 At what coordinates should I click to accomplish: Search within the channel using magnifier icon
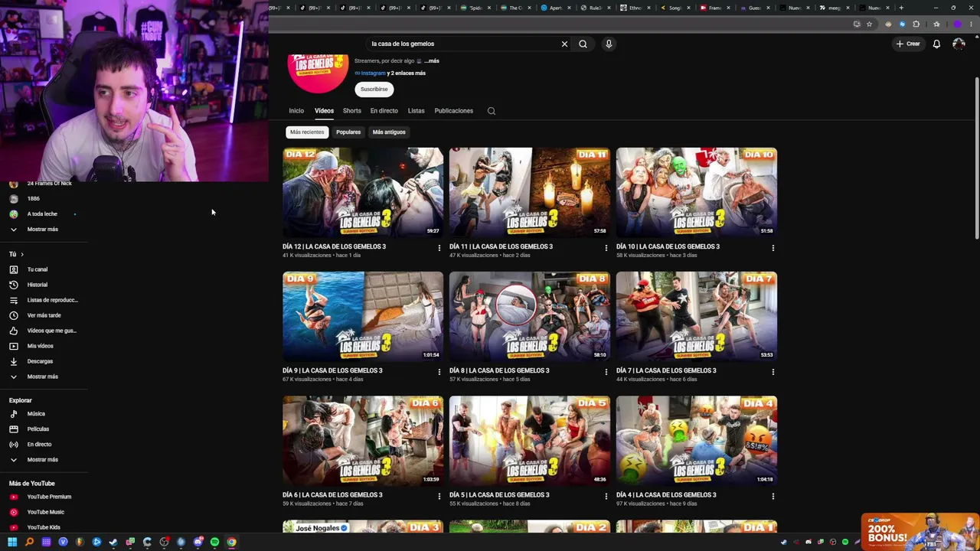[492, 111]
